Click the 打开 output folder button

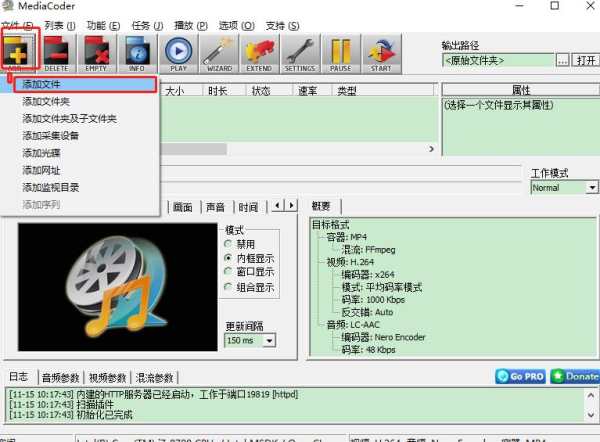pos(585,60)
